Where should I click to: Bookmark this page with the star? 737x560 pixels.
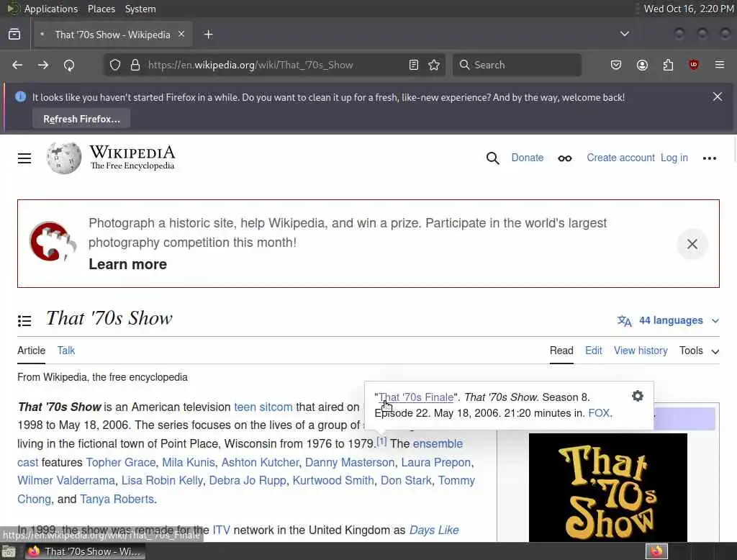click(x=434, y=65)
